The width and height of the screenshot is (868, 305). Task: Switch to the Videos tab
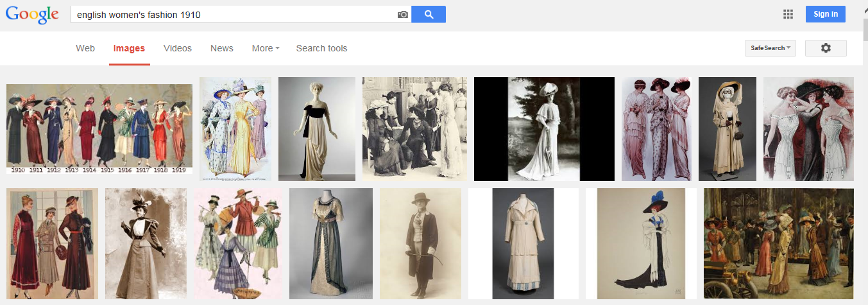(178, 48)
